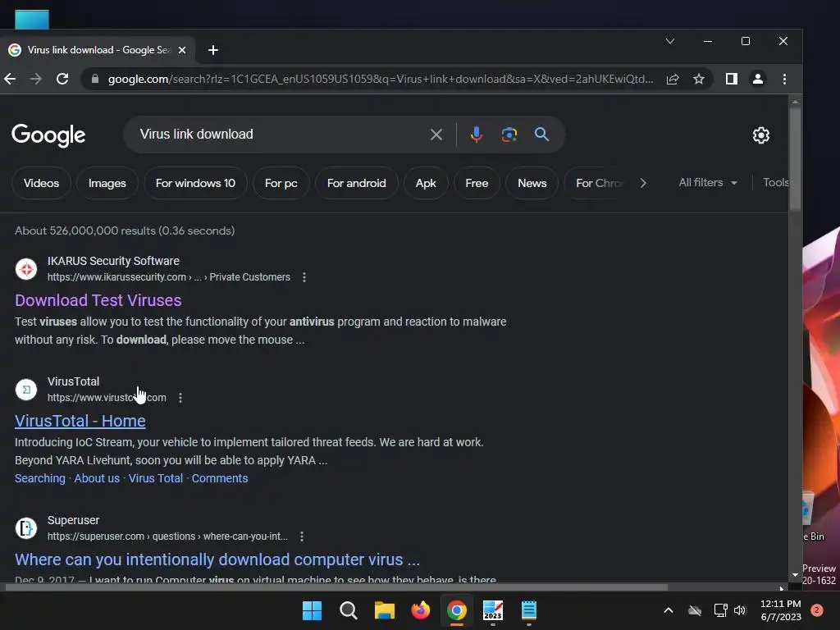Open Chrome side panel icon
Image resolution: width=840 pixels, height=630 pixels.
(731, 80)
